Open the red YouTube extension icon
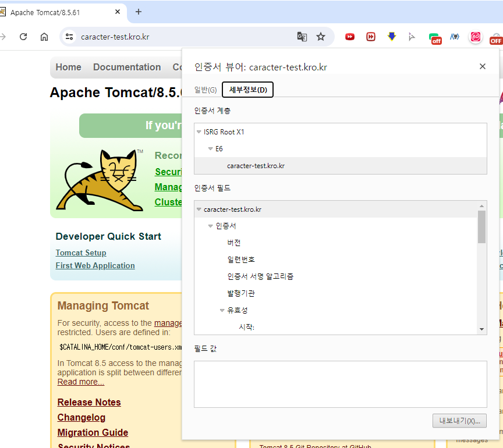The width and height of the screenshot is (503, 448). coord(350,37)
